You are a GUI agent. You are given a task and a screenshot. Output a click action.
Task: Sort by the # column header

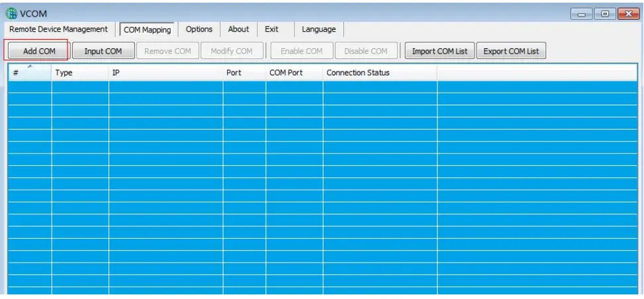(30, 73)
